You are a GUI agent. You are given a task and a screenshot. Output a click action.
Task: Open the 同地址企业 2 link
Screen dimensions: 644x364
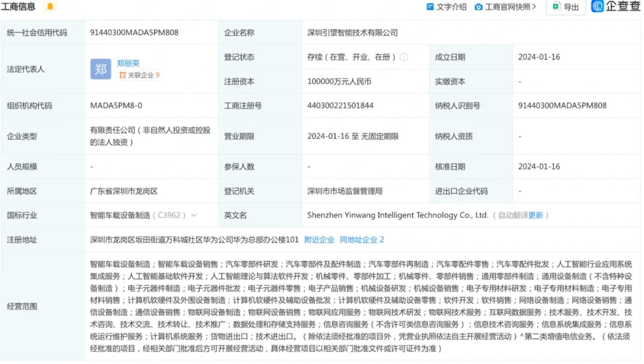(x=362, y=240)
